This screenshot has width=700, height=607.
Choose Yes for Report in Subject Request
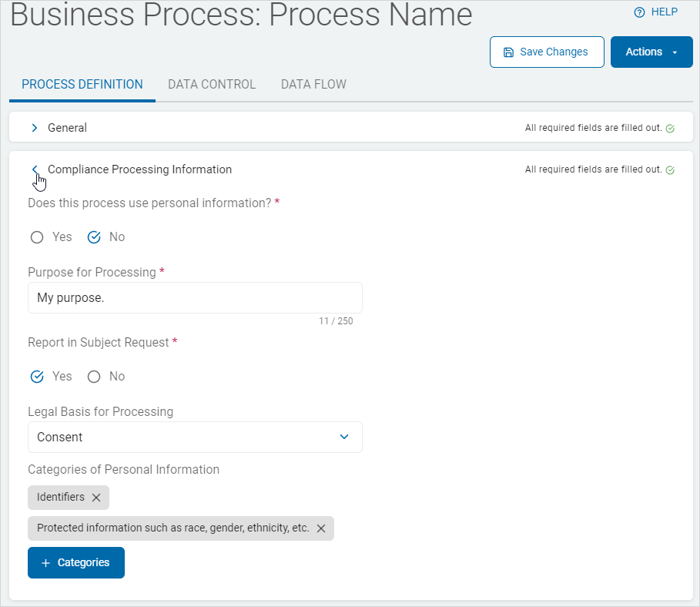(37, 377)
